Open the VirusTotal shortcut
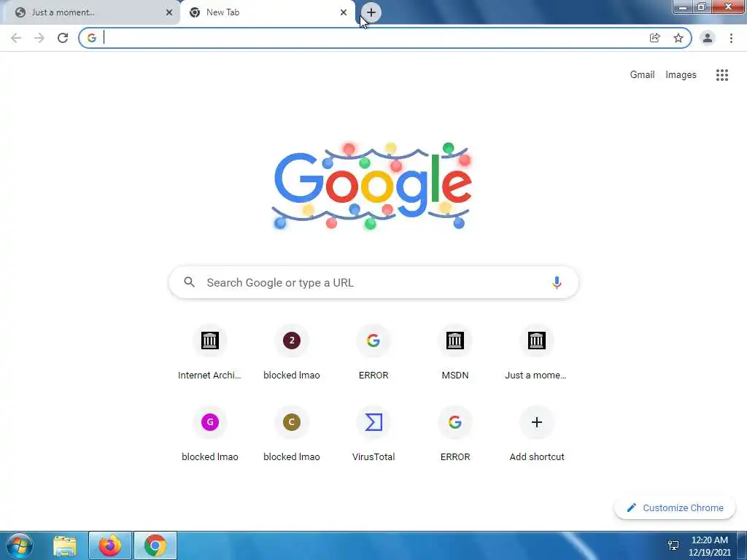 [373, 435]
